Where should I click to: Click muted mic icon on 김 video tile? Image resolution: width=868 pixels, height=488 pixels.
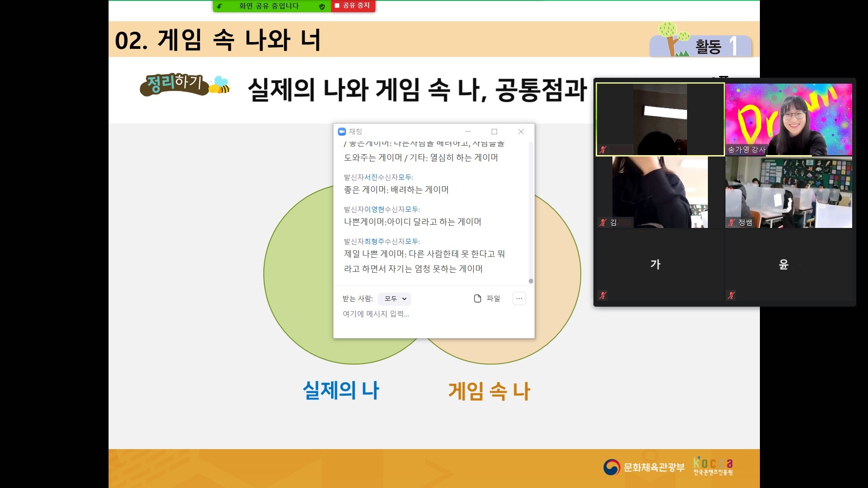click(x=602, y=222)
